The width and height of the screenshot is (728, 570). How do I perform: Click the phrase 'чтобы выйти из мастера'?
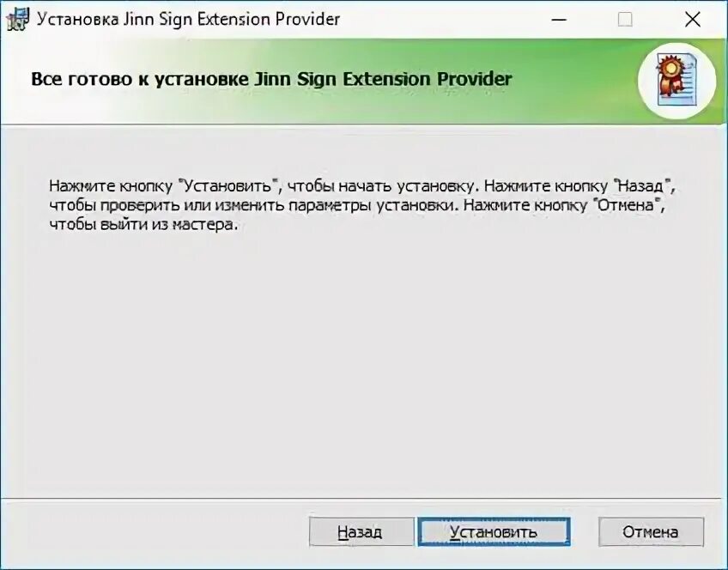143,224
